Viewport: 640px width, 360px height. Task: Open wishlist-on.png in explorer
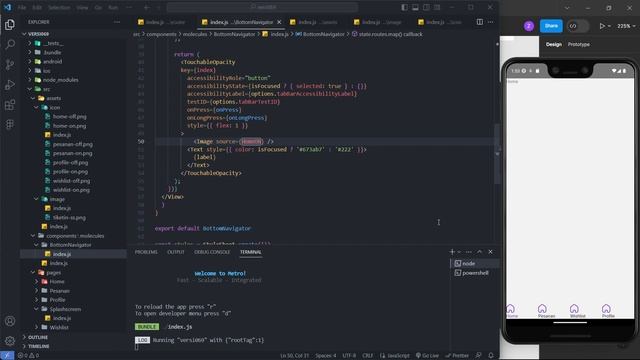coord(71,190)
